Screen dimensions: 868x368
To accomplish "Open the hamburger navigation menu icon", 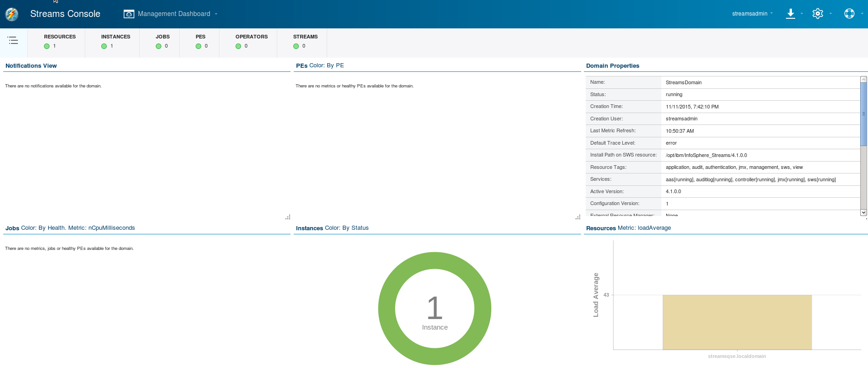I will coord(13,41).
